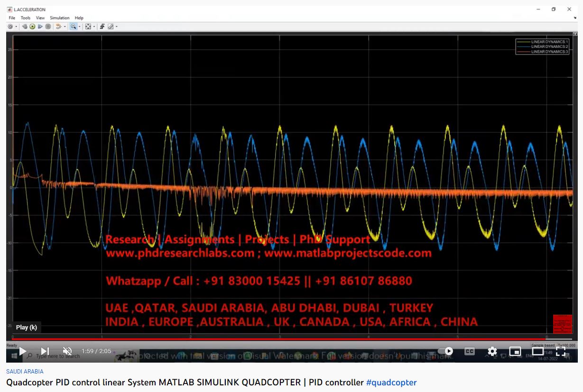Enter full screen video mode
This screenshot has width=583, height=392.
coord(561,351)
